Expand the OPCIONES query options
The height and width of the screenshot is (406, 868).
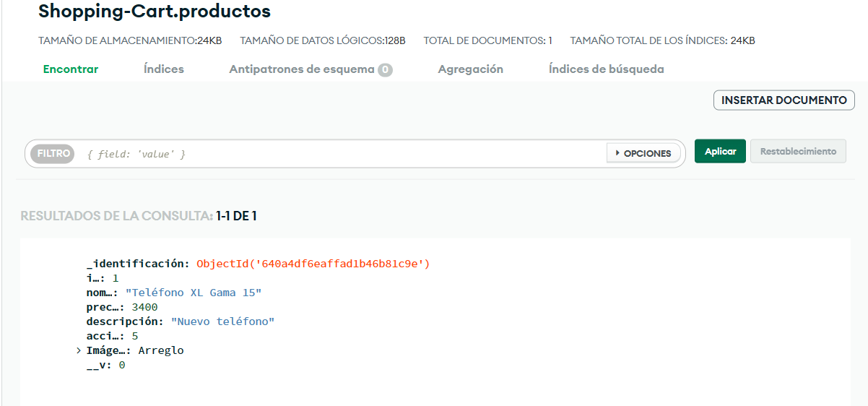coord(643,153)
